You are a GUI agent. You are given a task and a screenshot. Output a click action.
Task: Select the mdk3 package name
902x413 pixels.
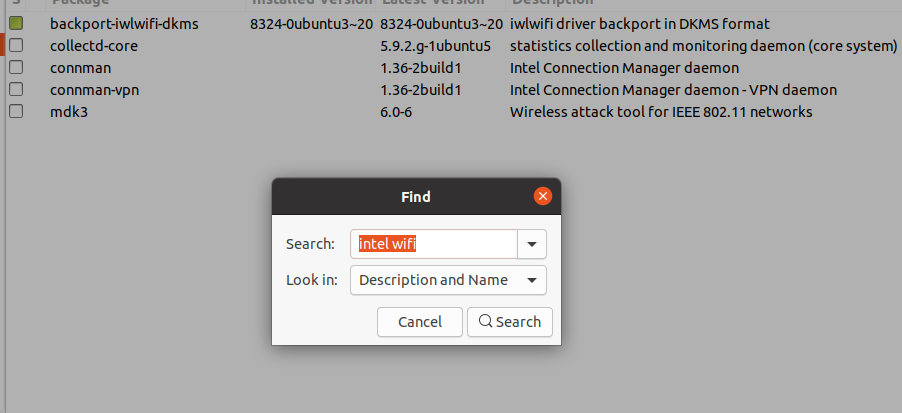tap(69, 112)
